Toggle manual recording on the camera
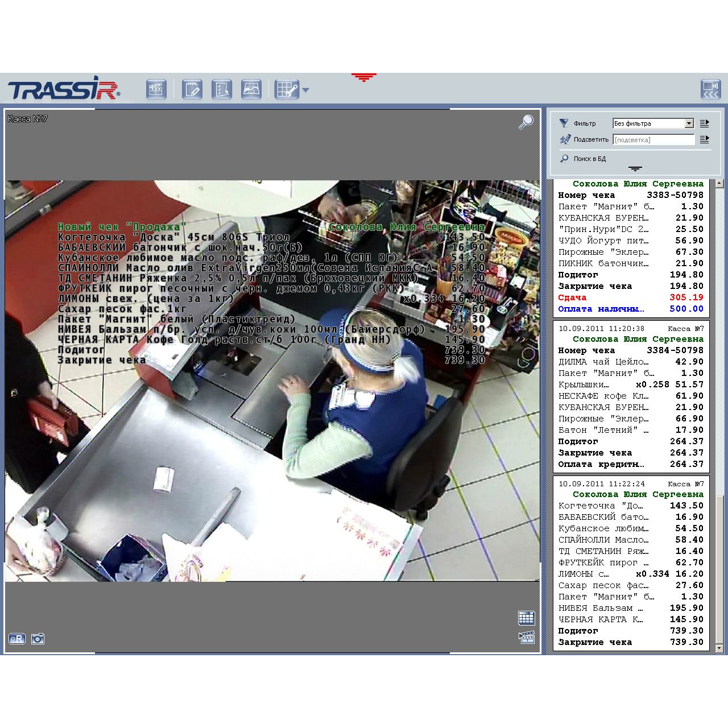Viewport: 728px width, 728px height. click(x=17, y=639)
